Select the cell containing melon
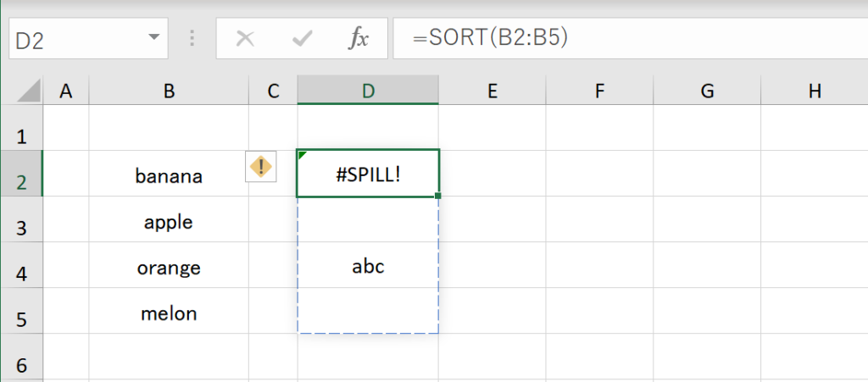The width and height of the screenshot is (868, 382). pyautogui.click(x=169, y=313)
